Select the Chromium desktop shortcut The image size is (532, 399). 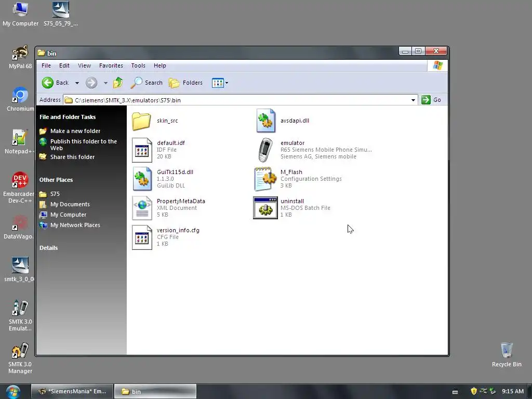click(x=20, y=99)
